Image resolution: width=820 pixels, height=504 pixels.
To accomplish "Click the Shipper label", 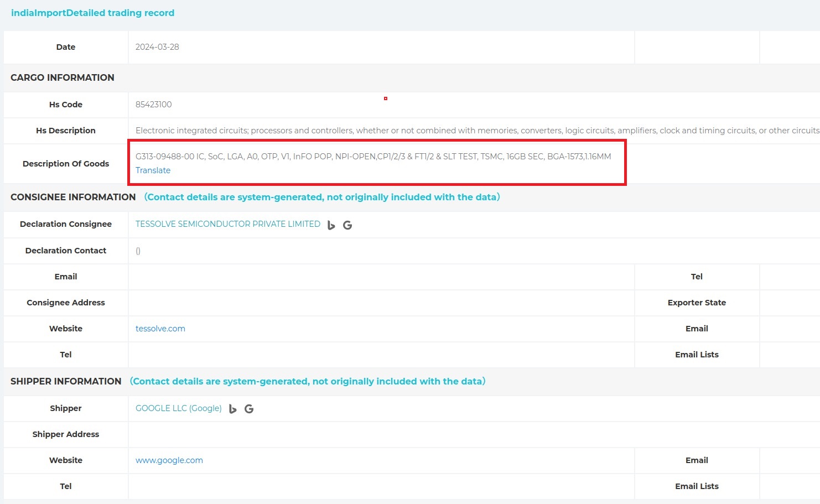I will [x=66, y=408].
